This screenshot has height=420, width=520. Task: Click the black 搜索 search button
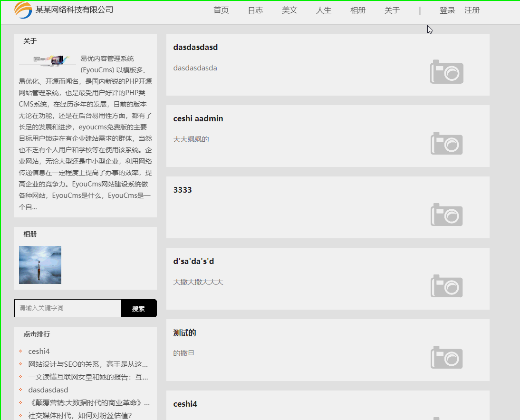click(x=139, y=308)
